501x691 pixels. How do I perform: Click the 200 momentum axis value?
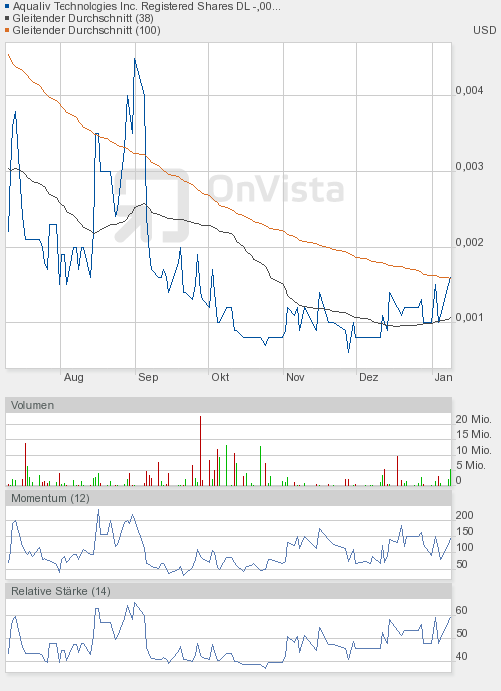click(x=464, y=515)
